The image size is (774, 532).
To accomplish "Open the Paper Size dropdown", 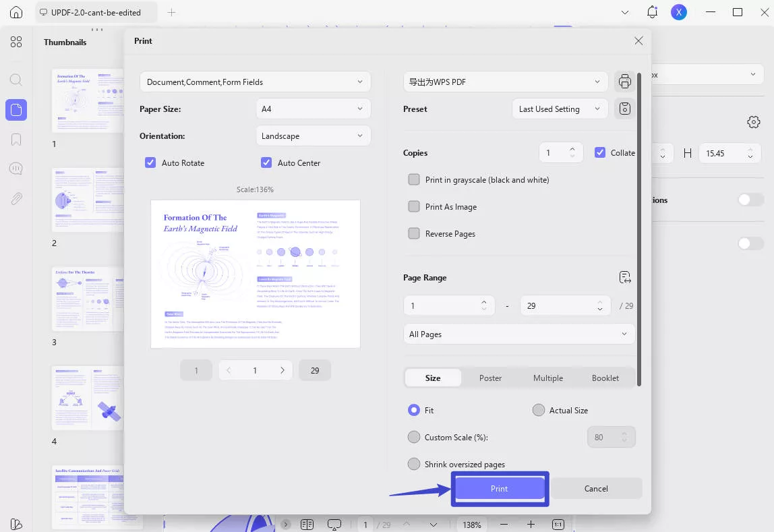I will (313, 108).
